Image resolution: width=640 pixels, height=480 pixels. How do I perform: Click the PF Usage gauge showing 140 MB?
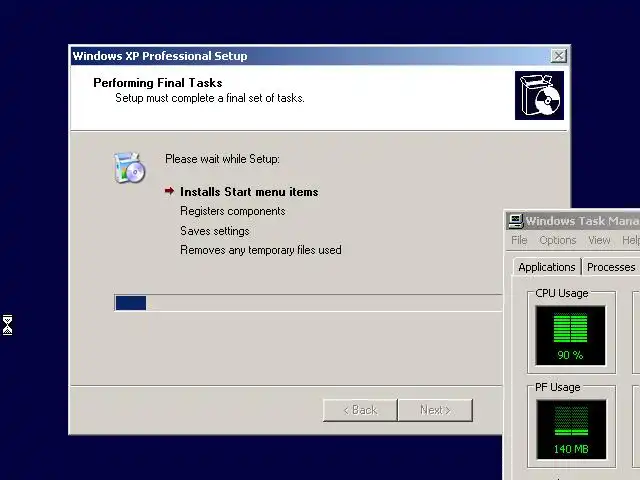click(x=571, y=429)
